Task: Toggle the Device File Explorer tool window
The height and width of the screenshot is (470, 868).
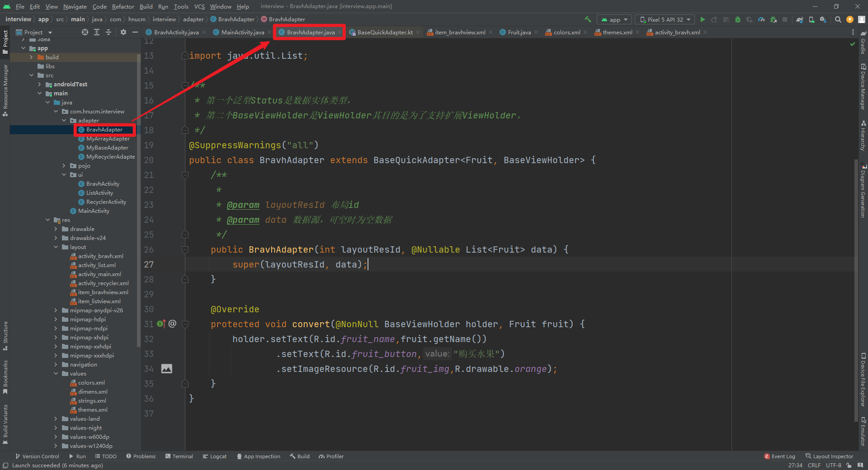Action: tap(863, 380)
